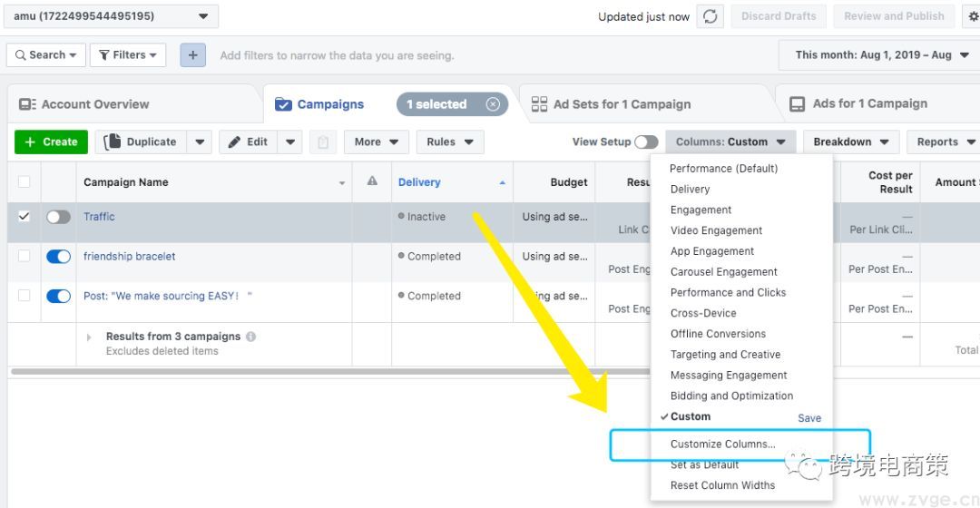Screen dimensions: 980x508
Task: Select Customize Columns... from the menu
Action: tap(722, 444)
